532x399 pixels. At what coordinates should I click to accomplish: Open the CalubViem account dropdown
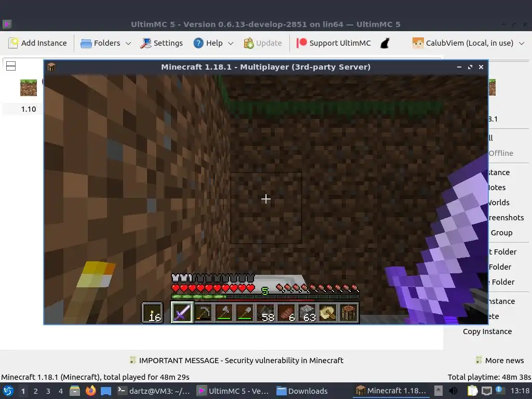[x=468, y=43]
